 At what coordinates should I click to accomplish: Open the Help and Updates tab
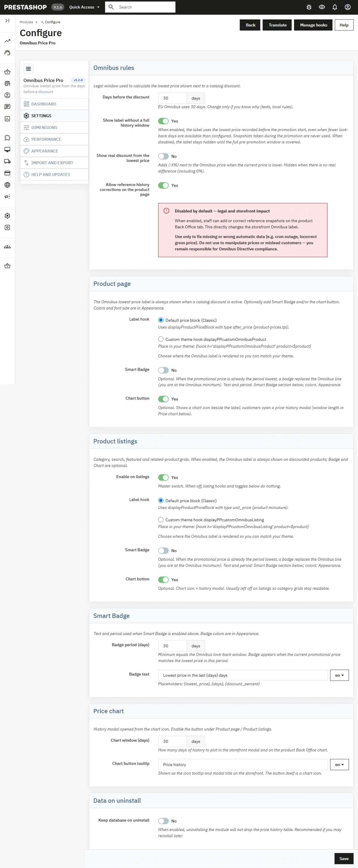coord(54,175)
